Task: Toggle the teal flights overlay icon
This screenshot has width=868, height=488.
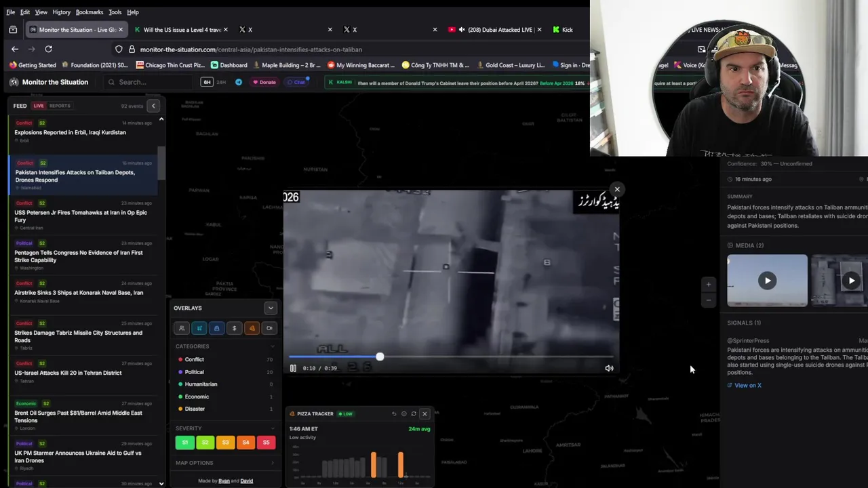Action: (x=199, y=328)
